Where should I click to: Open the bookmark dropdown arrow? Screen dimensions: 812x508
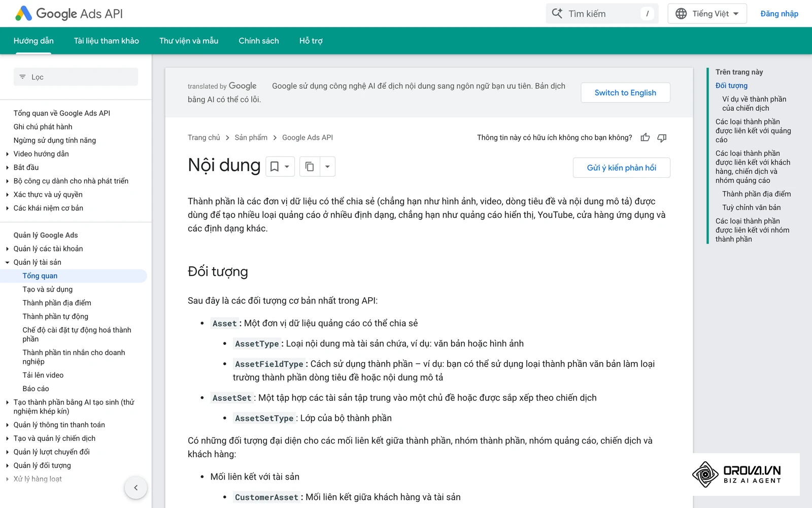pos(287,167)
